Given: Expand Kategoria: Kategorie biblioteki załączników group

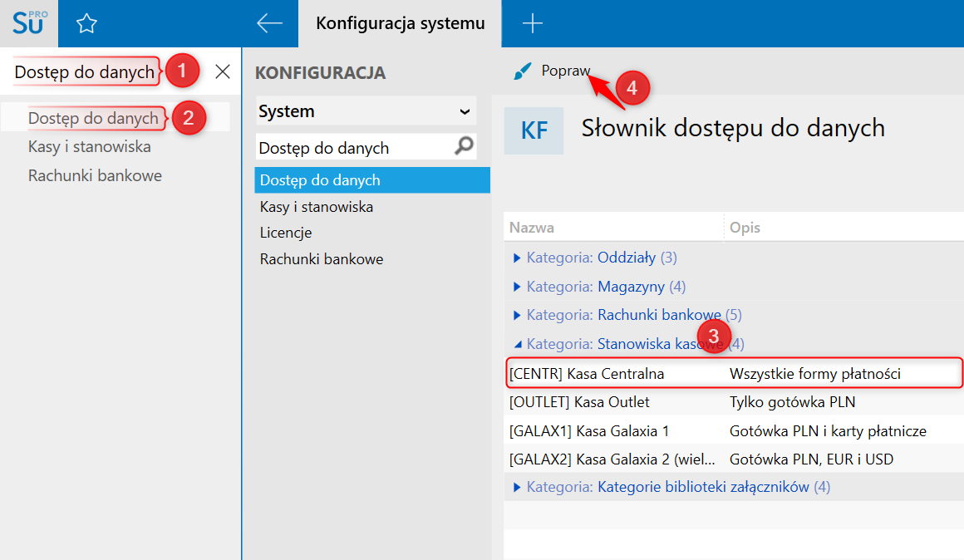Looking at the screenshot, I should click(517, 487).
